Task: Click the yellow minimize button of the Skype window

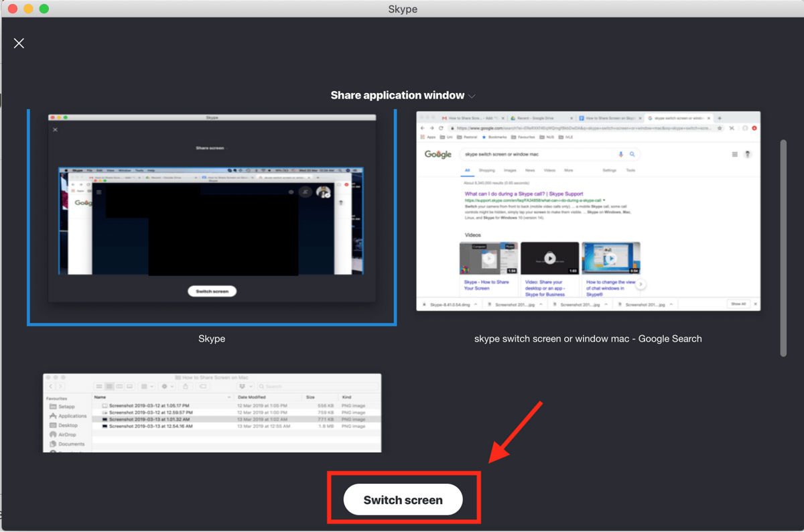Action: 28,9
